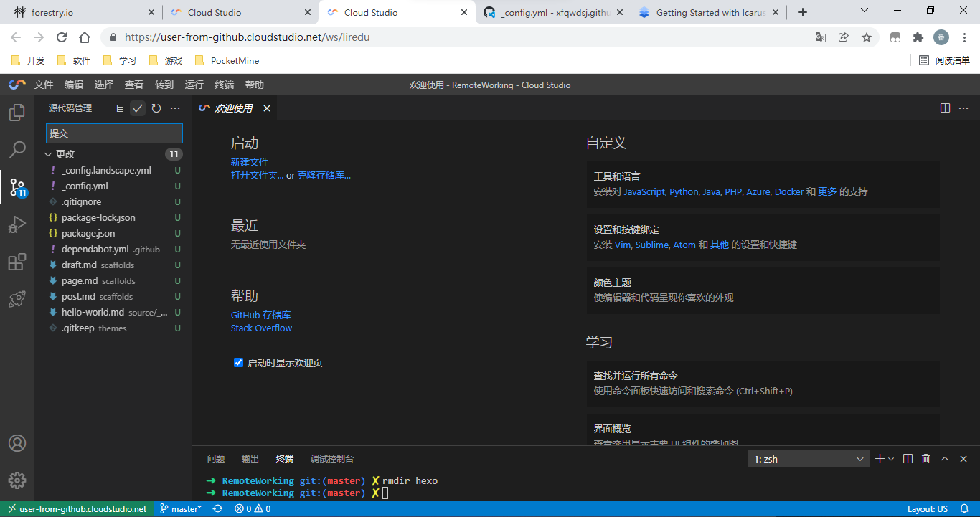This screenshot has height=517, width=980.
Task: Open the source control more actions menu
Action: pyautogui.click(x=175, y=108)
